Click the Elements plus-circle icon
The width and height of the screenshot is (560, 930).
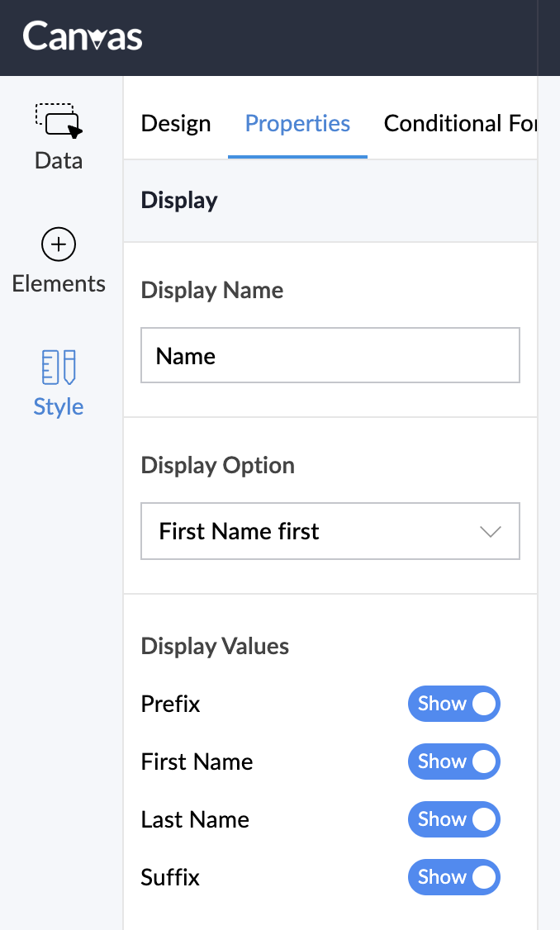pyautogui.click(x=59, y=244)
